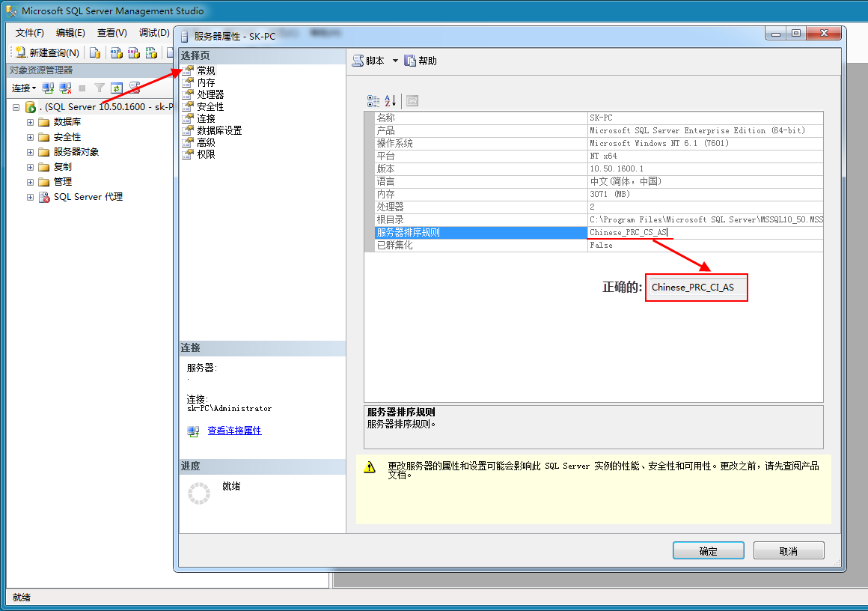The width and height of the screenshot is (868, 611).
Task: Click the refresh icon in Object Explorer toolbar
Action: 116,88
